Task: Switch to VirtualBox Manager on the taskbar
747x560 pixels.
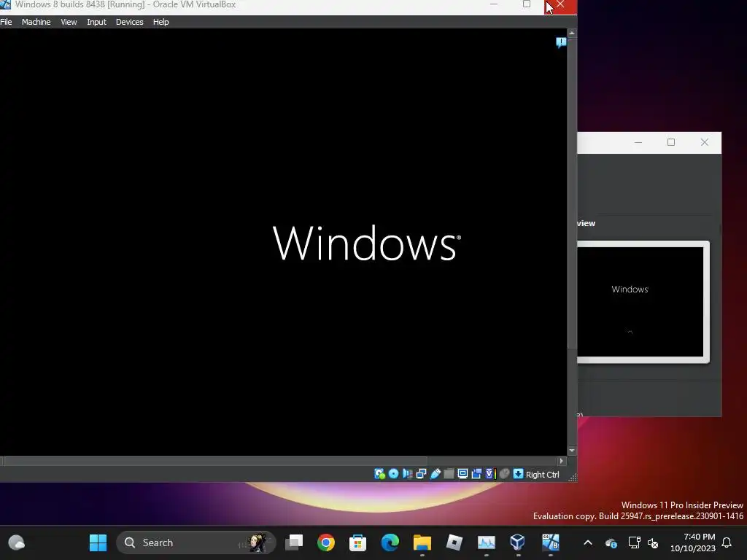Action: pos(518,542)
